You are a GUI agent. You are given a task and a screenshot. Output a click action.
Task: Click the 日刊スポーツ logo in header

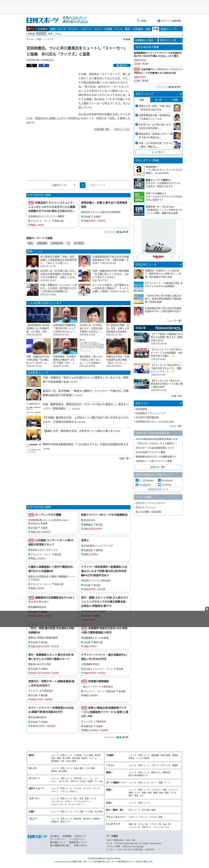42,21
